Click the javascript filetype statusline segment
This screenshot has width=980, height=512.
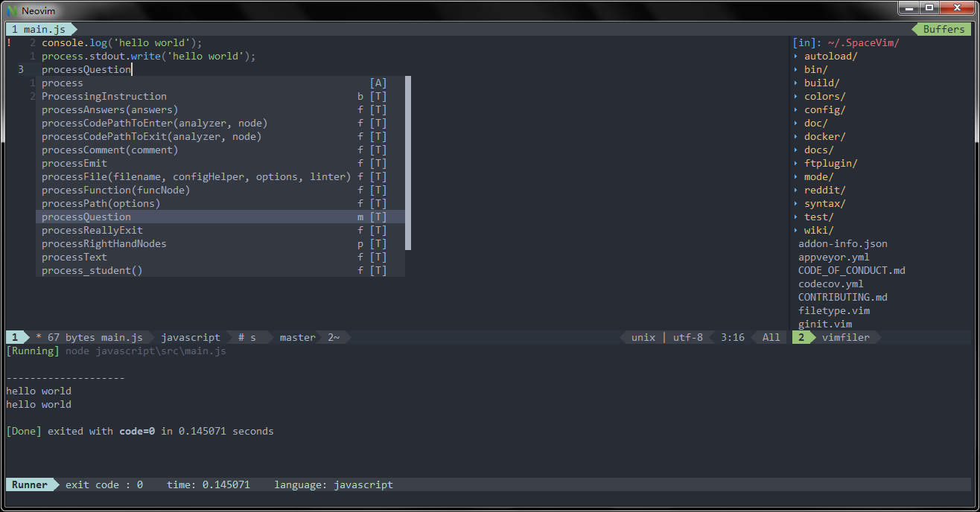pos(191,338)
